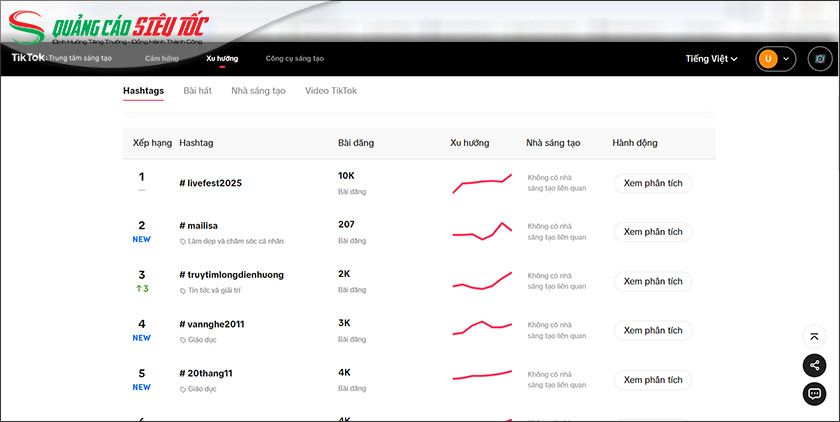Open the Công cụ sáng tạo menu
This screenshot has width=840, height=422.
coord(295,58)
